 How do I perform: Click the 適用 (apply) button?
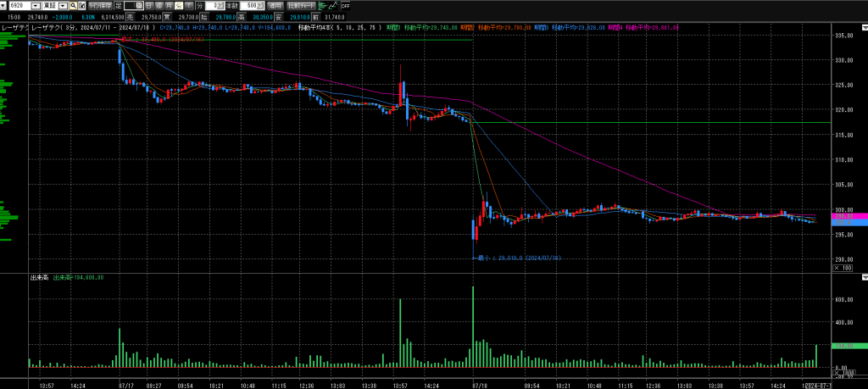click(x=275, y=5)
